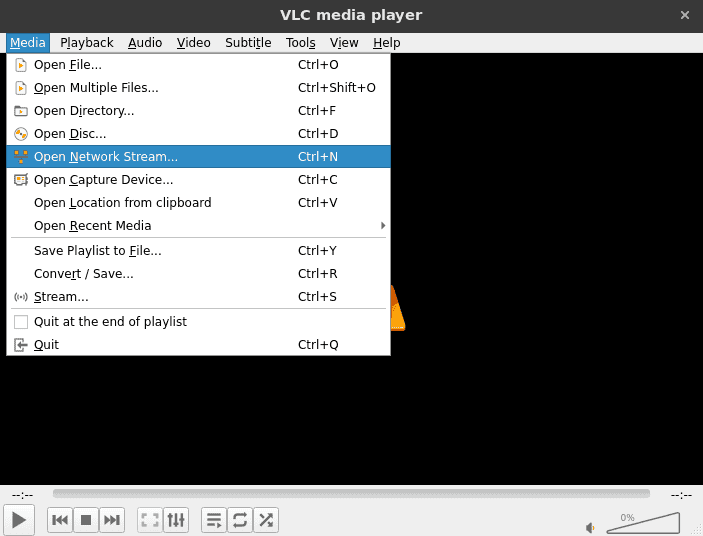Screen dimensions: 703x536
Task: Choose Open Disc... entry
Action: pyautogui.click(x=199, y=134)
